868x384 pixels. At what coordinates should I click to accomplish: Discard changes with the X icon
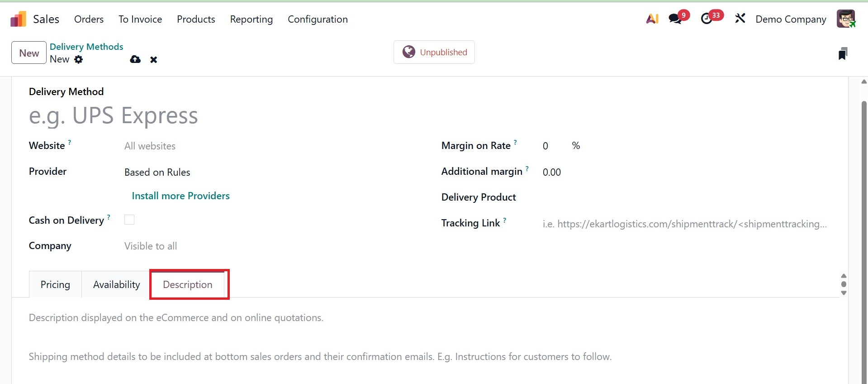[154, 60]
